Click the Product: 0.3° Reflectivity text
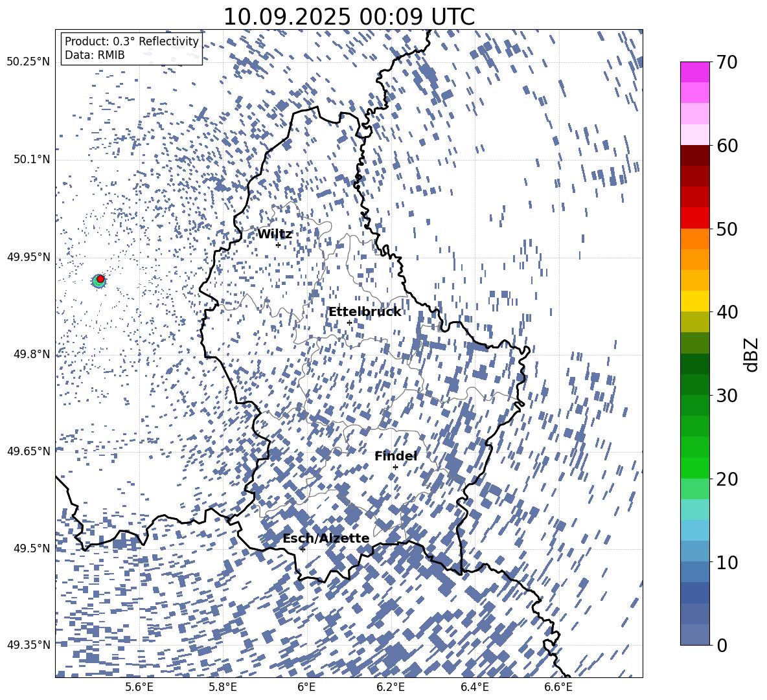Viewport: 767px width, 700px height. coord(132,41)
